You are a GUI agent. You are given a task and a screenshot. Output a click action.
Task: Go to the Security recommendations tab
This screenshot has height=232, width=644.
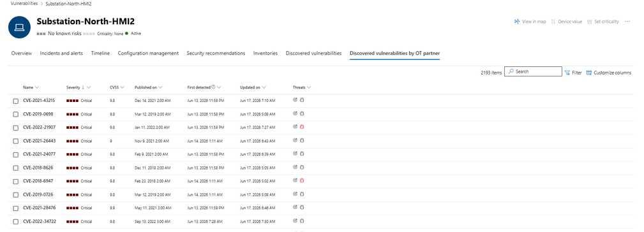coord(216,54)
